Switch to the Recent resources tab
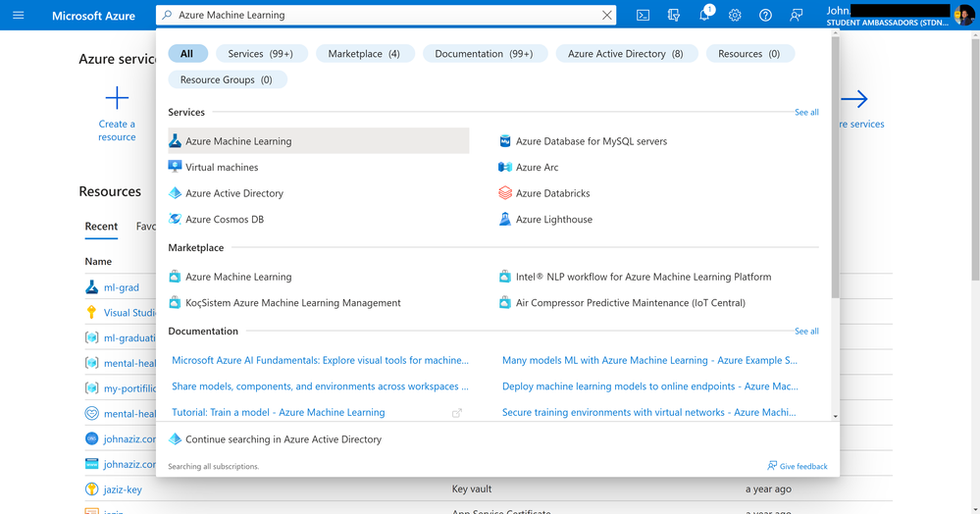Image resolution: width=980 pixels, height=514 pixels. [x=101, y=227]
